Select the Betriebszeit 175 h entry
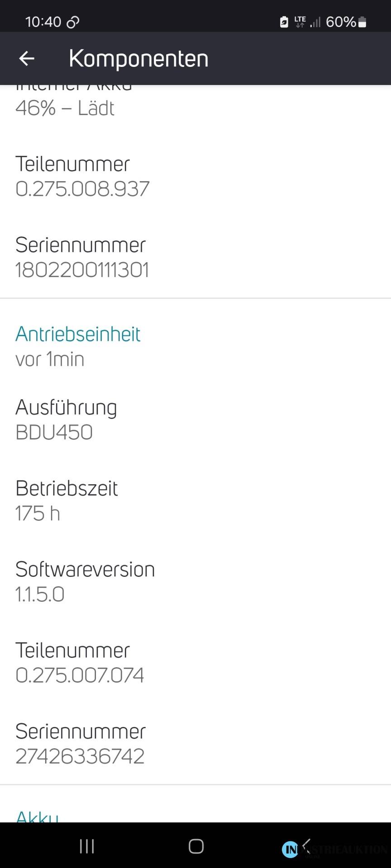Image resolution: width=391 pixels, height=868 pixels. [x=67, y=500]
